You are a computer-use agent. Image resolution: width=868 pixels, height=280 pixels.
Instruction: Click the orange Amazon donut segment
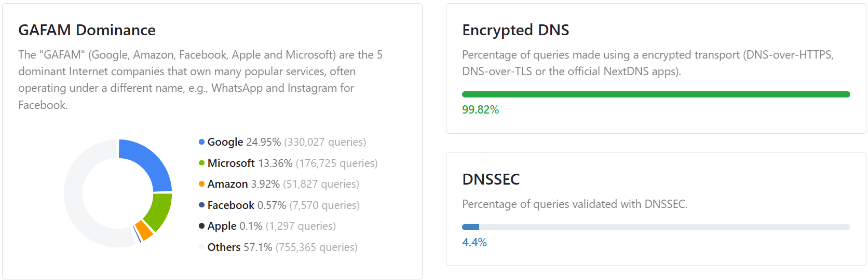coord(144,230)
